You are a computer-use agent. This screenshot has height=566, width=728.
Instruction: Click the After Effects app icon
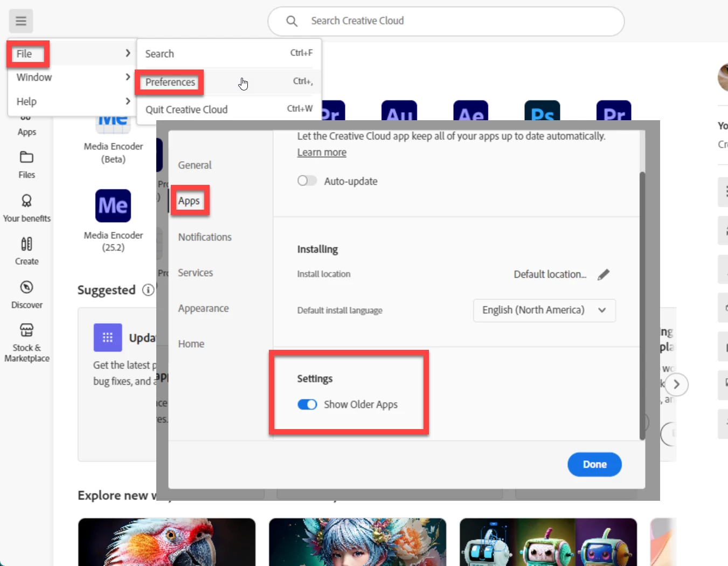tap(471, 111)
